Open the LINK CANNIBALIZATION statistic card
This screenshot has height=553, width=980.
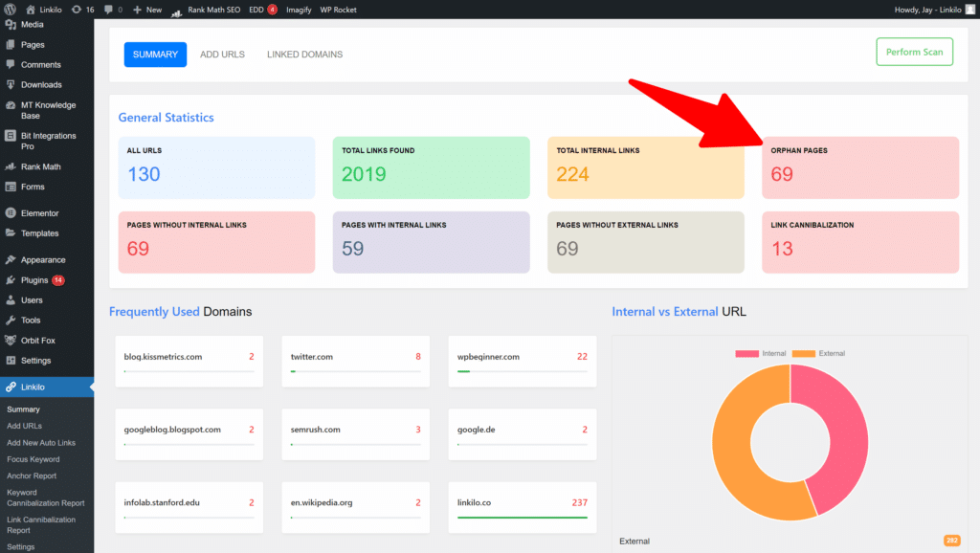[x=860, y=242]
